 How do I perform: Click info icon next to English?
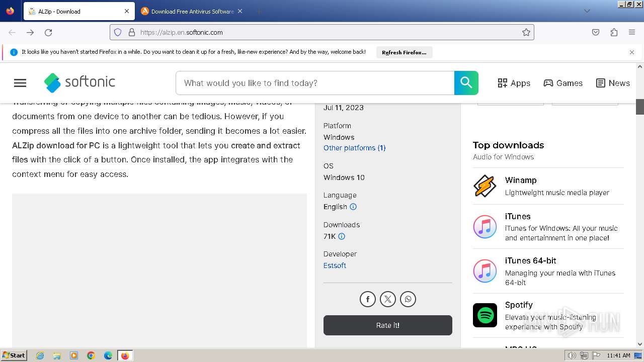[x=353, y=207]
